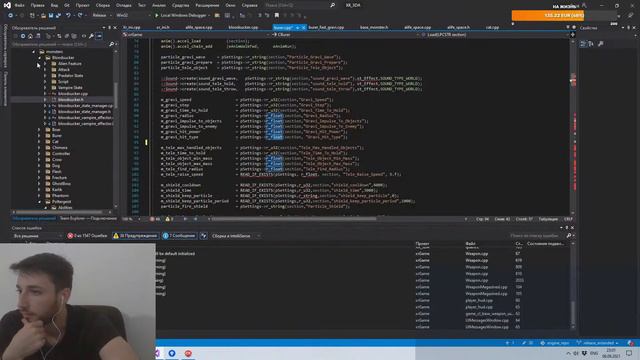Image resolution: width=640 pixels, height=360 pixels.
Task: Open the File menu
Action: (x=19, y=5)
